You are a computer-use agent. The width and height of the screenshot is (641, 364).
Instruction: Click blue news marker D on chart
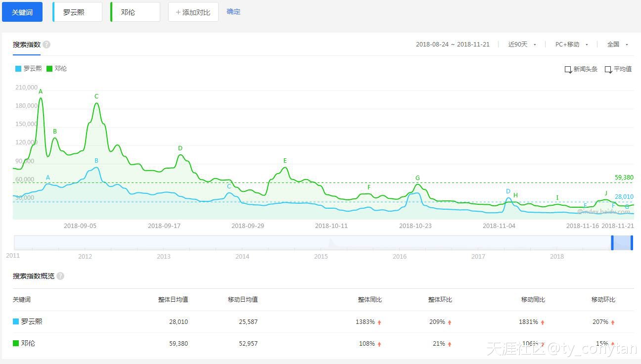coord(508,191)
